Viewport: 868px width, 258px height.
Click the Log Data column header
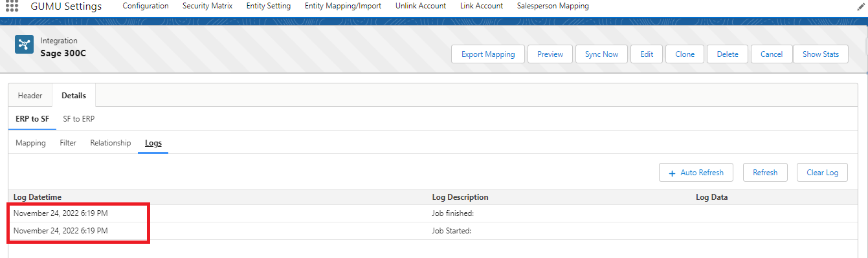tap(711, 197)
